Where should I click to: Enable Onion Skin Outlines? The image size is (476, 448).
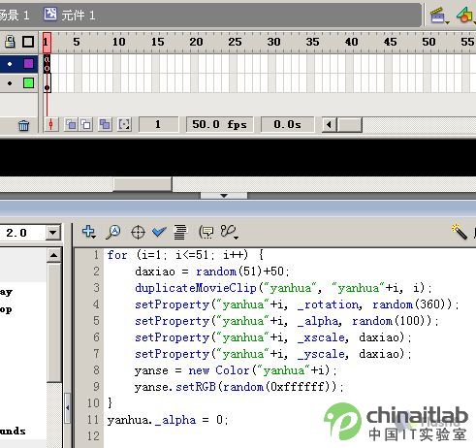[x=86, y=124]
